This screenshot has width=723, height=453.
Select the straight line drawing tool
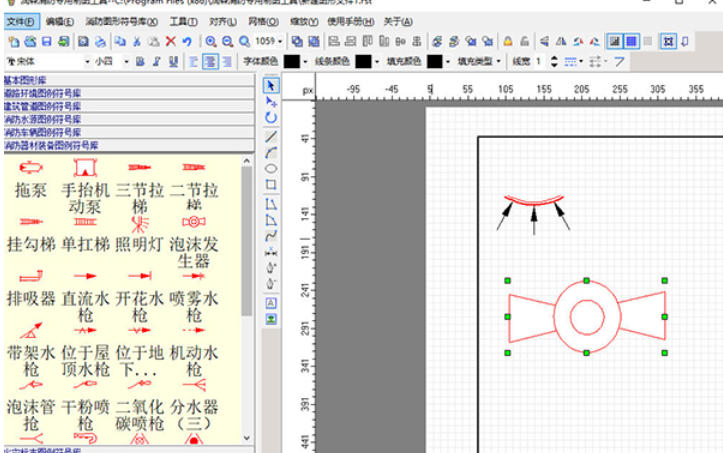pos(271,136)
